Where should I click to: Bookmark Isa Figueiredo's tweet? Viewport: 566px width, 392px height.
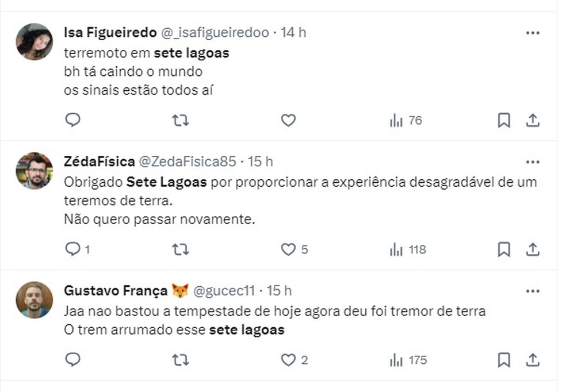tap(503, 120)
